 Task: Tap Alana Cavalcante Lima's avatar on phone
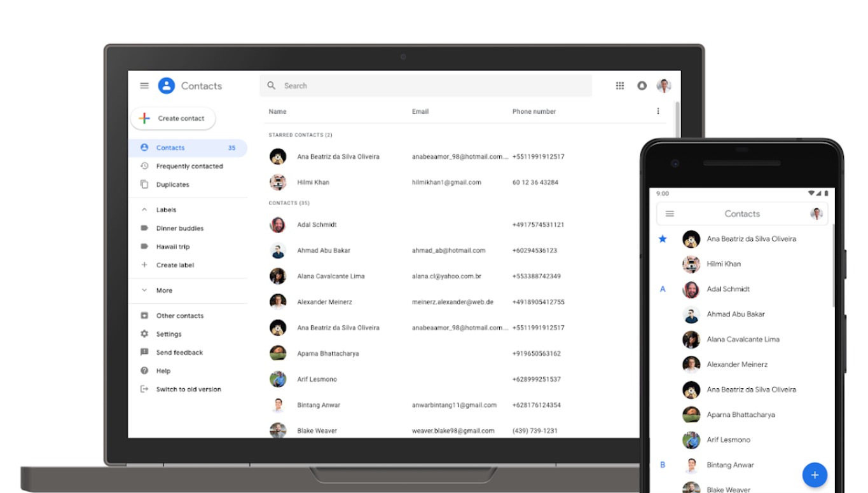pos(691,339)
